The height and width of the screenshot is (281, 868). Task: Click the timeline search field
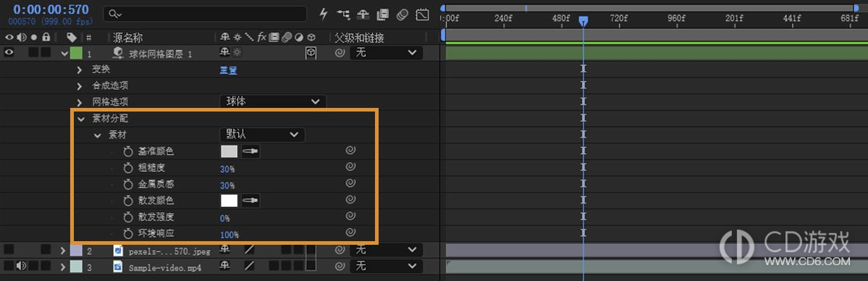tap(205, 14)
